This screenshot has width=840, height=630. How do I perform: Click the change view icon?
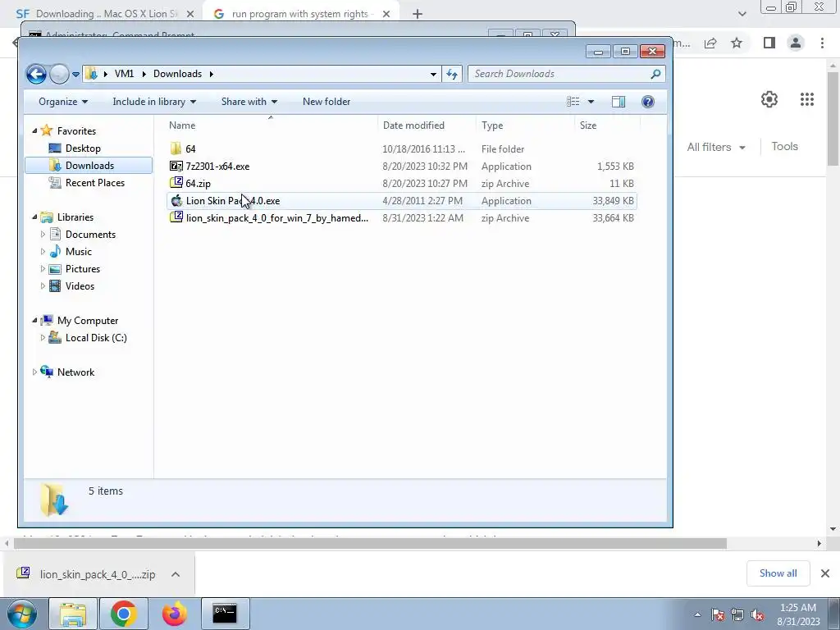tap(573, 102)
